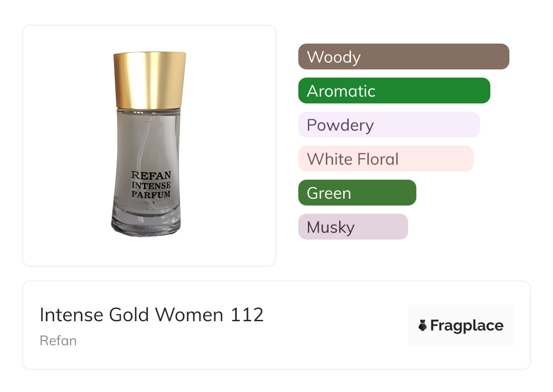Viewport: 553px width, 392px height.
Task: Click the number 112 in the title
Action: pos(247,315)
